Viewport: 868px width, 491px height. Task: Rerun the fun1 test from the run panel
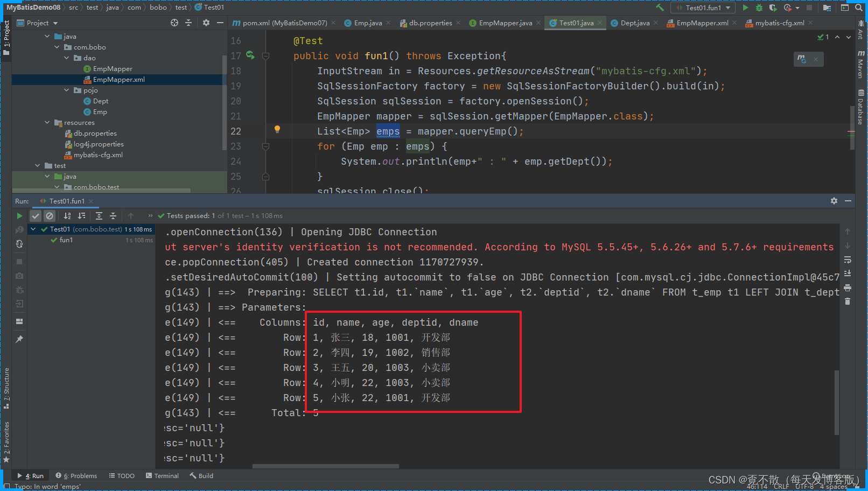tap(19, 215)
